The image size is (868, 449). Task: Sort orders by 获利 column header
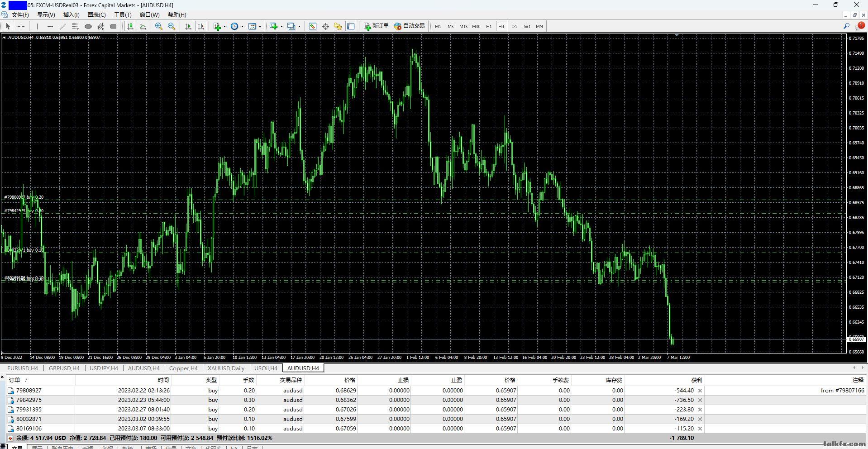click(x=696, y=380)
